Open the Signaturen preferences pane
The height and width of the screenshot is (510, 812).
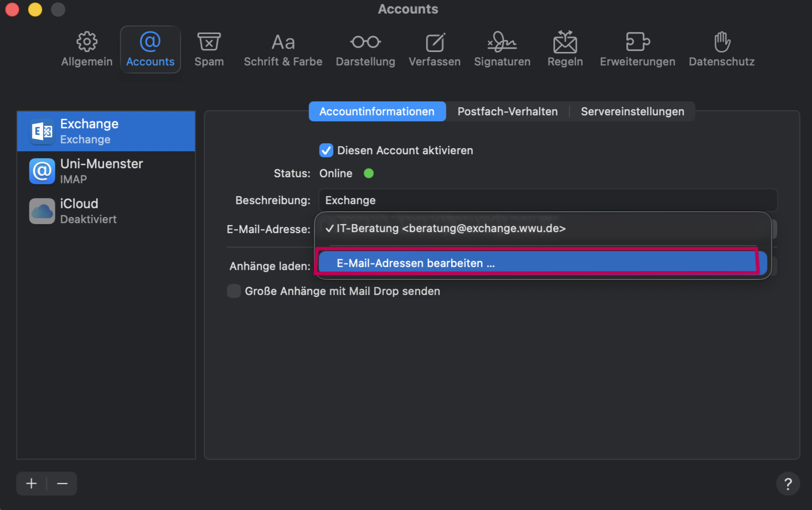tap(502, 49)
